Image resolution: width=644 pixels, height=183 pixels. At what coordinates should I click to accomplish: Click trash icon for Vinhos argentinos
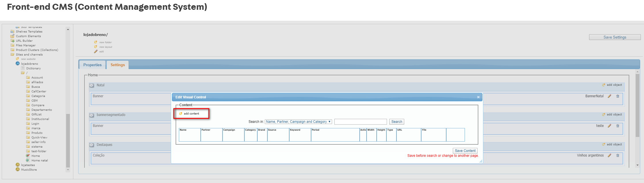(x=618, y=155)
